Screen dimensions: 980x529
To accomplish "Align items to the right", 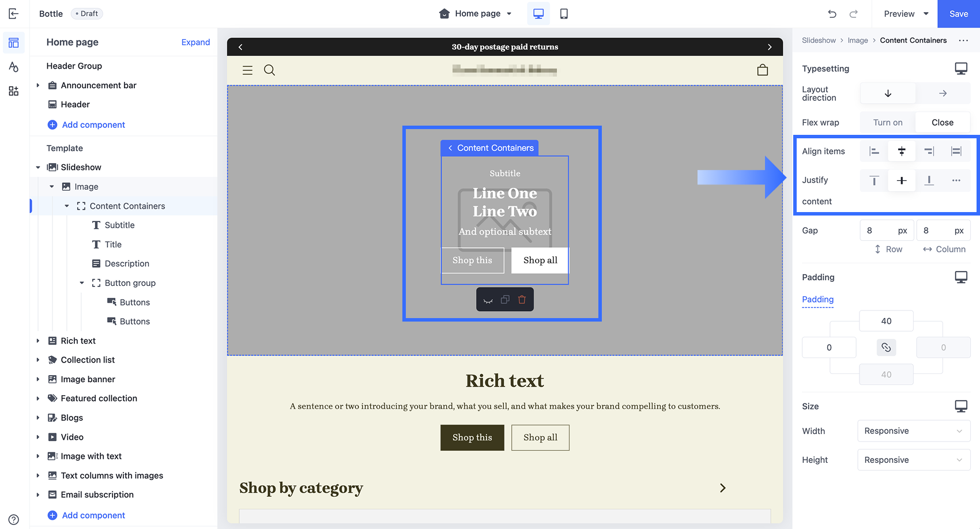I will coord(929,152).
